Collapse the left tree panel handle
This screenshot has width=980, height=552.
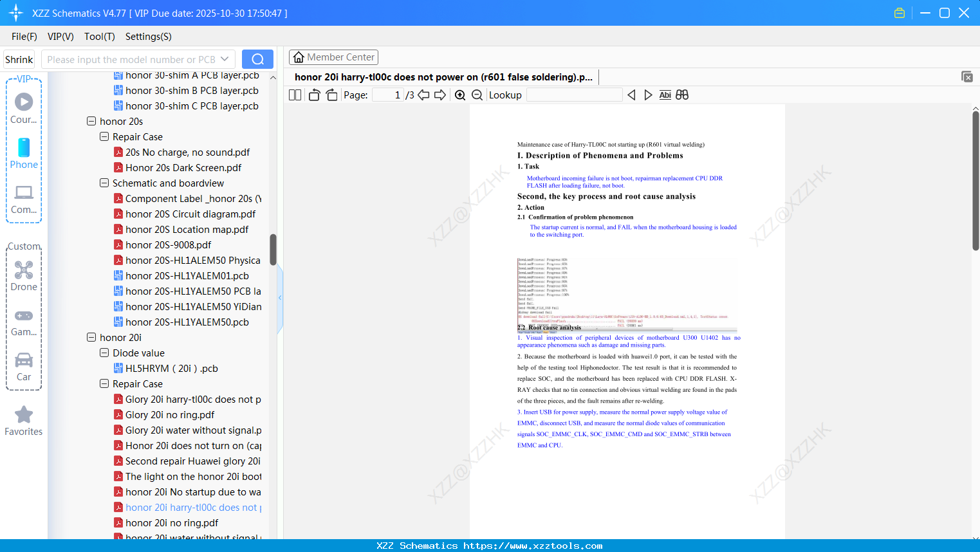pyautogui.click(x=280, y=298)
